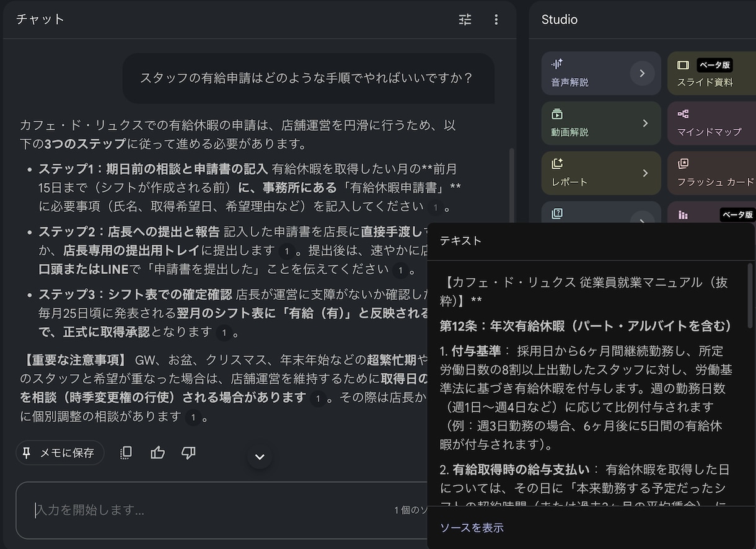
Task: Click the スライド資料 card label
Action: pyautogui.click(x=705, y=82)
